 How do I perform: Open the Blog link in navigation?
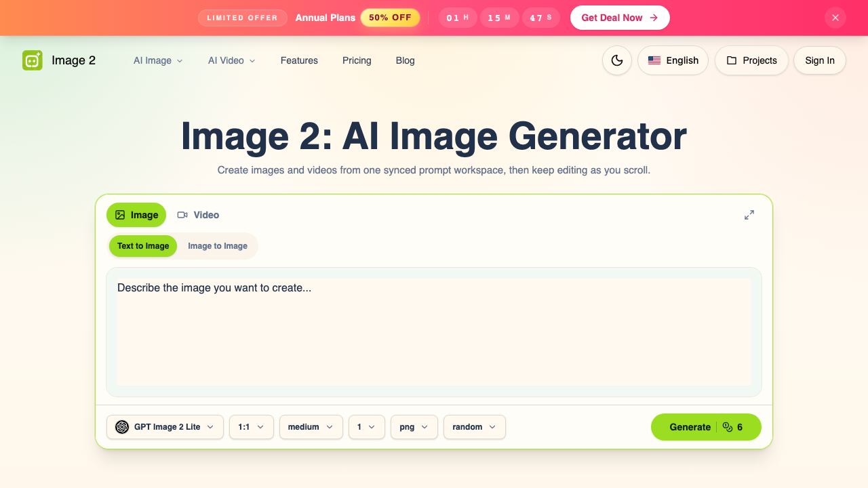[x=406, y=60]
